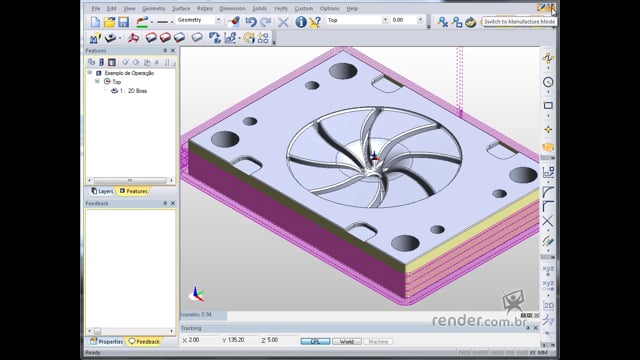Toggle the World coordinate button
This screenshot has width=640, height=360.
(x=347, y=341)
